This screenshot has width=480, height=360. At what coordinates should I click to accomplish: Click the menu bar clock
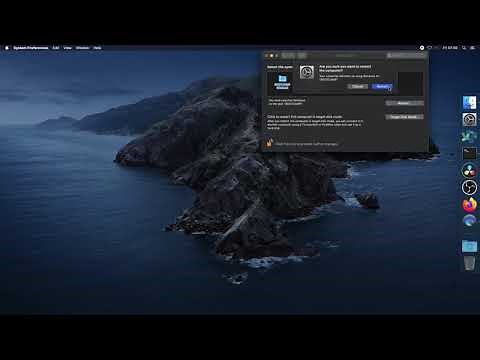pyautogui.click(x=450, y=48)
